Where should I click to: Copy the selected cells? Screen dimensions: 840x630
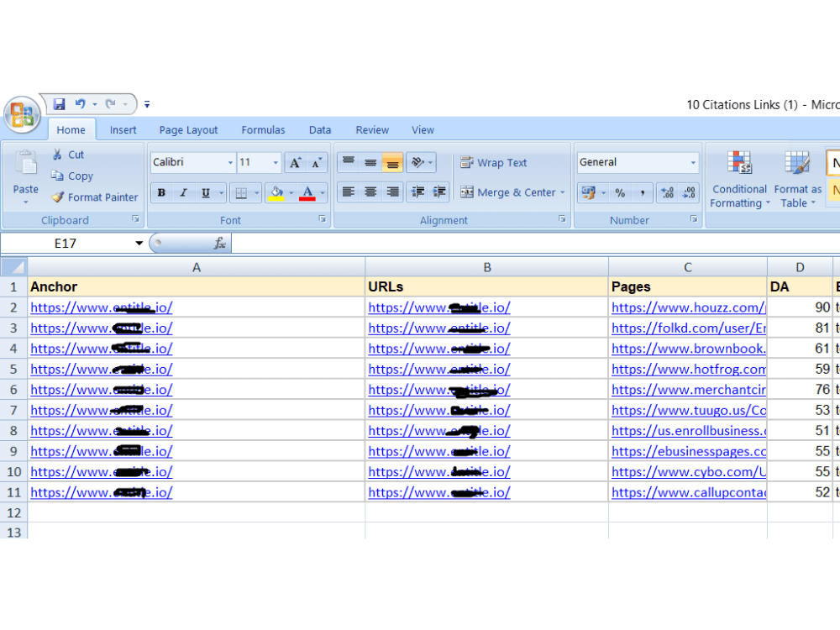(x=72, y=176)
